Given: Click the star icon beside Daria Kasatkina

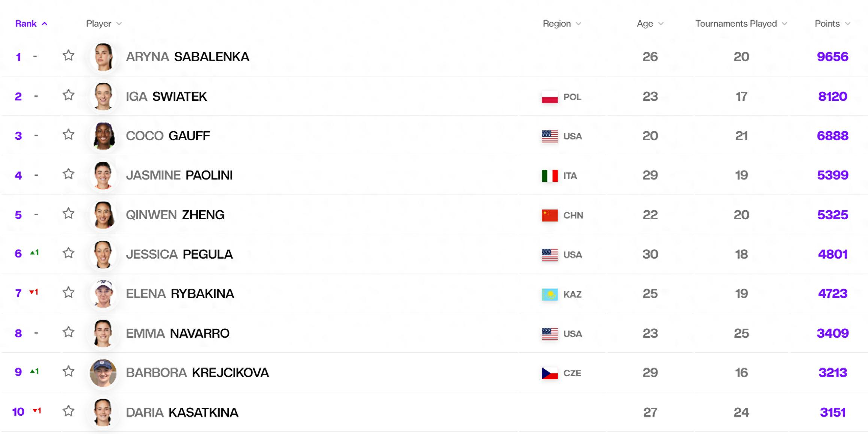Looking at the screenshot, I should 68,411.
